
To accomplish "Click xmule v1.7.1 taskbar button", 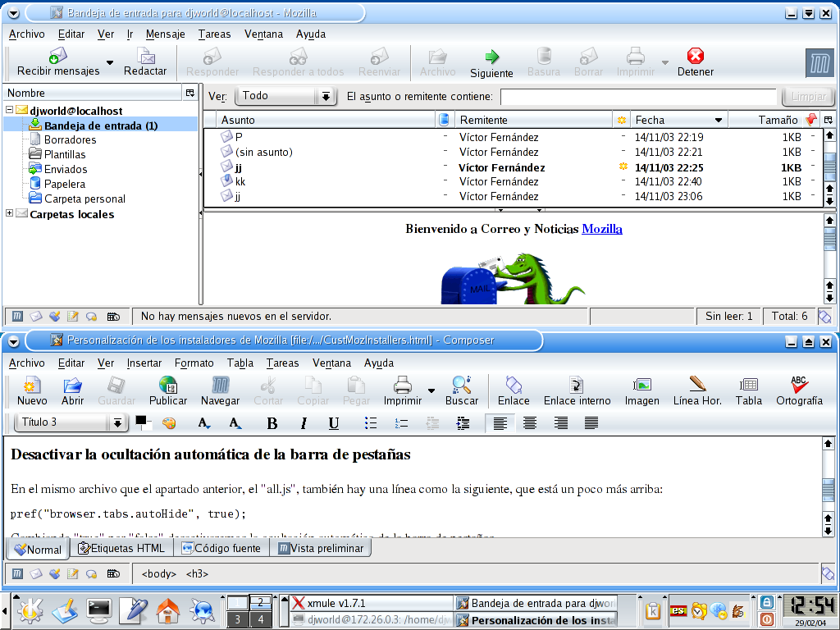I will (x=372, y=603).
